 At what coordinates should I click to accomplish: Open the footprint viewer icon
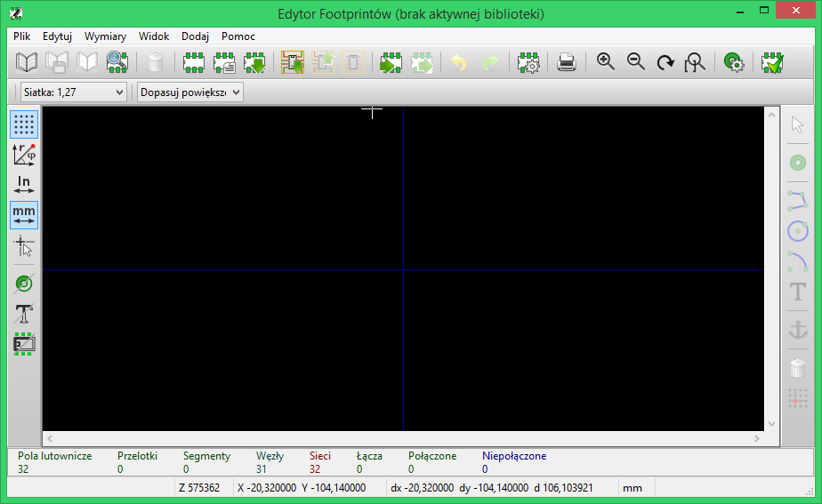click(117, 62)
